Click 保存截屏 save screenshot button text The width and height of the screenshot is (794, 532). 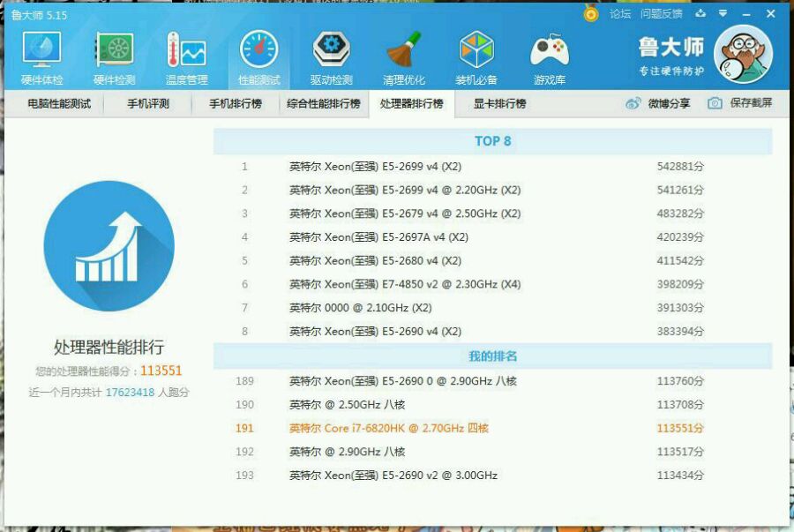coord(751,103)
